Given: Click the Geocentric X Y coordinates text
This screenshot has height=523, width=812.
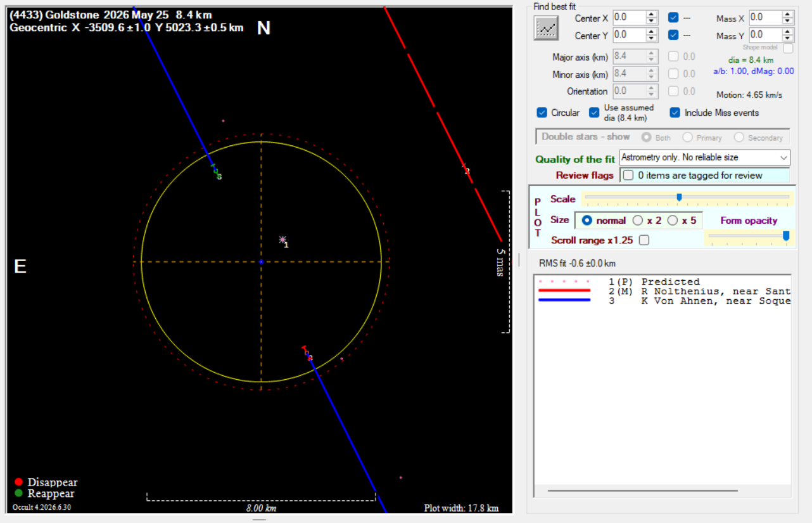Looking at the screenshot, I should [126, 27].
